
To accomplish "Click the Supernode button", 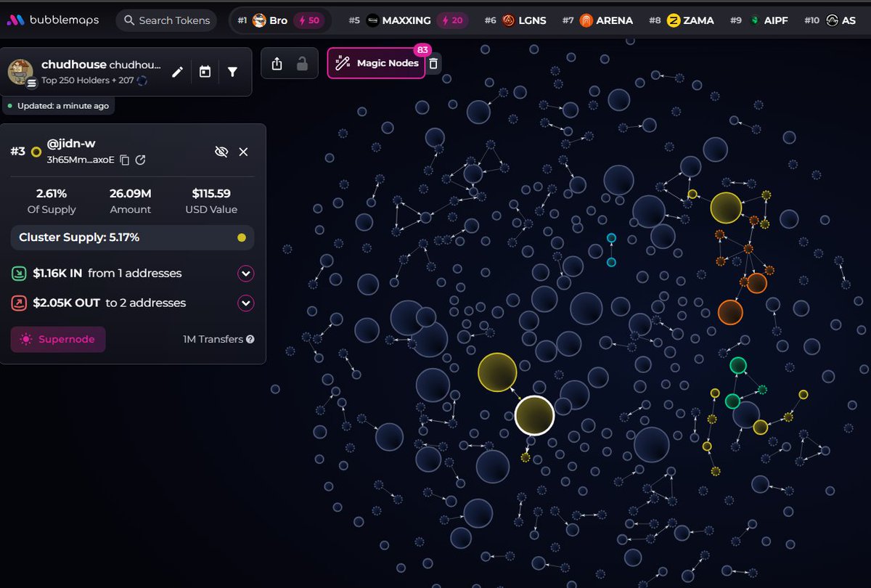I will point(58,339).
